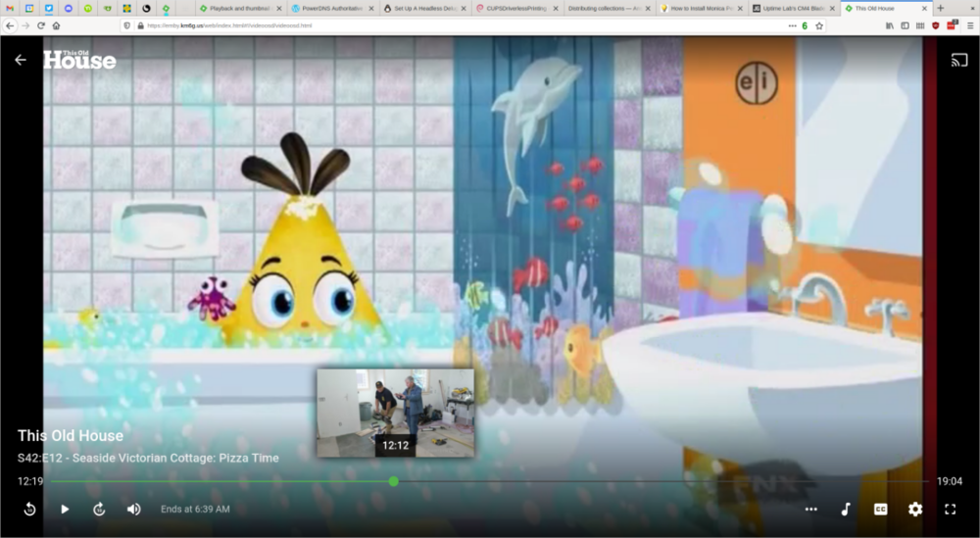Close the PowerDNS Authoritative tab
980x538 pixels.
point(371,9)
